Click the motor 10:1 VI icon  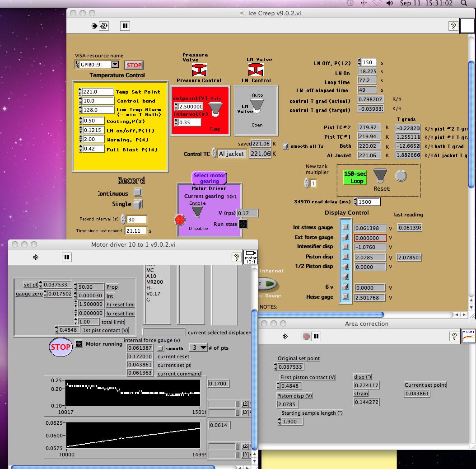tap(250, 257)
